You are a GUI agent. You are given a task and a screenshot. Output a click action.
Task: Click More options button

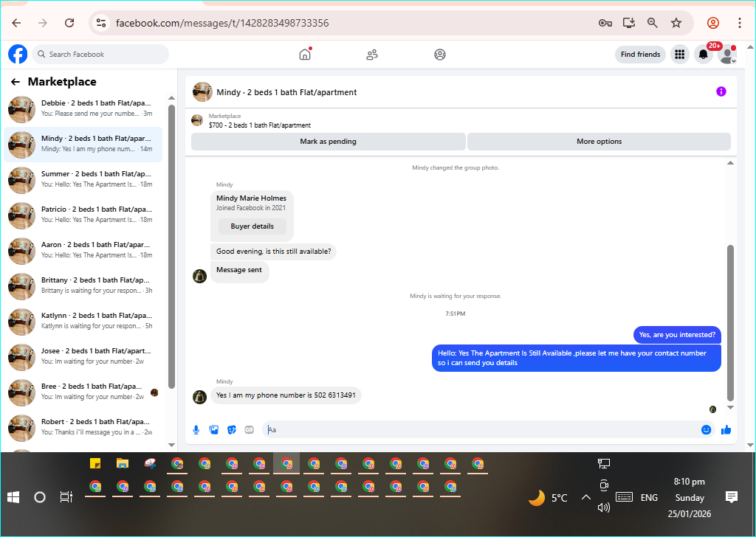[x=599, y=142]
